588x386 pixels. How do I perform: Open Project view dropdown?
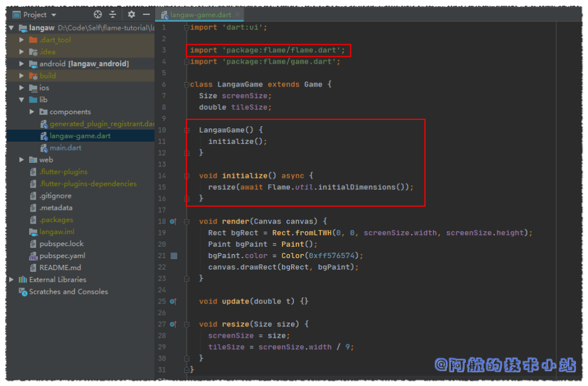point(54,15)
